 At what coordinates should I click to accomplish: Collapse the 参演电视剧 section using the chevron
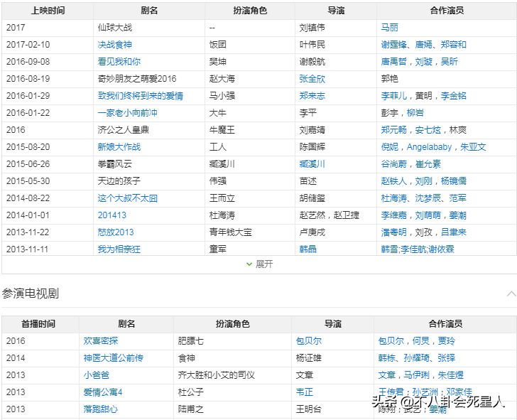click(x=511, y=294)
